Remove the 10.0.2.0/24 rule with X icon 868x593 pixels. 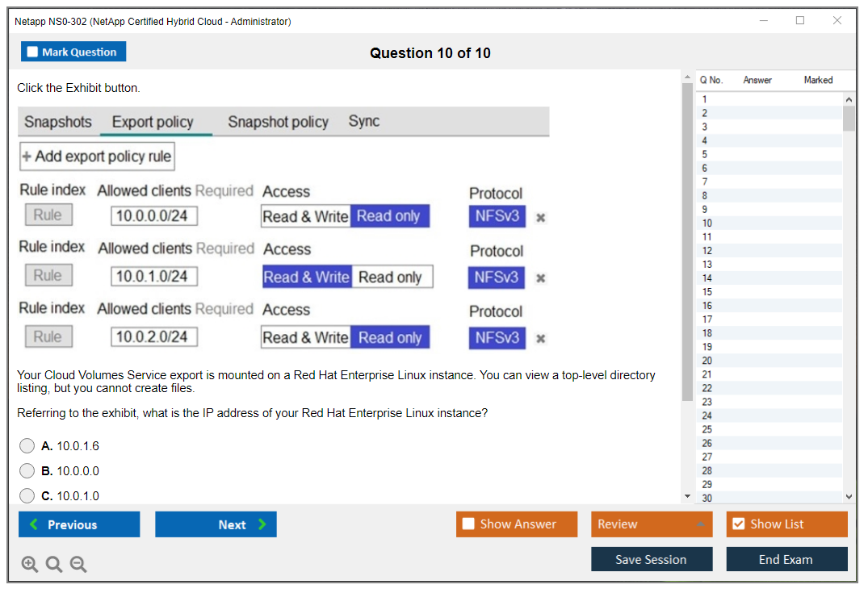click(541, 339)
